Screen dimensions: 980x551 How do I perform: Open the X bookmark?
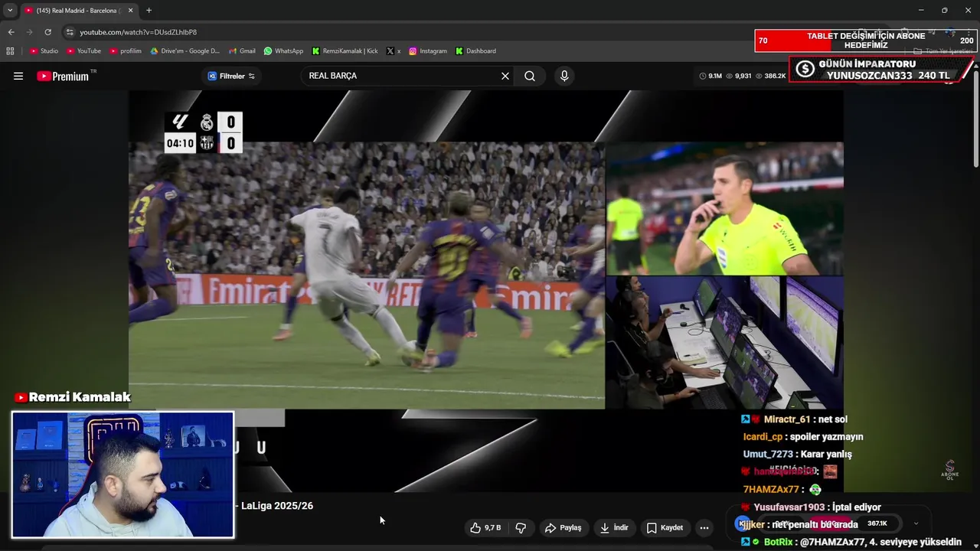[394, 51]
